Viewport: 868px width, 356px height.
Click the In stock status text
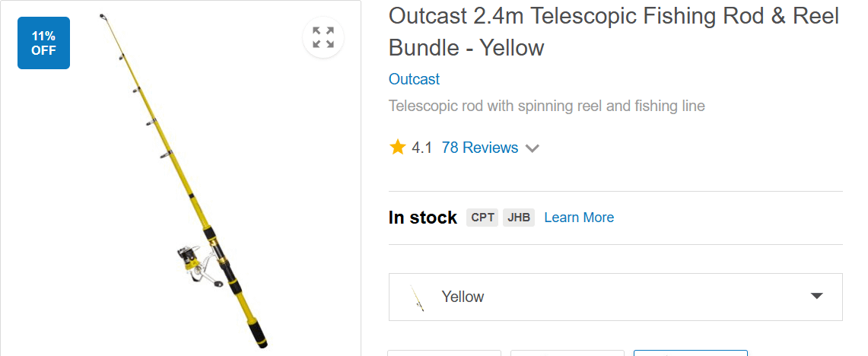pyautogui.click(x=422, y=218)
